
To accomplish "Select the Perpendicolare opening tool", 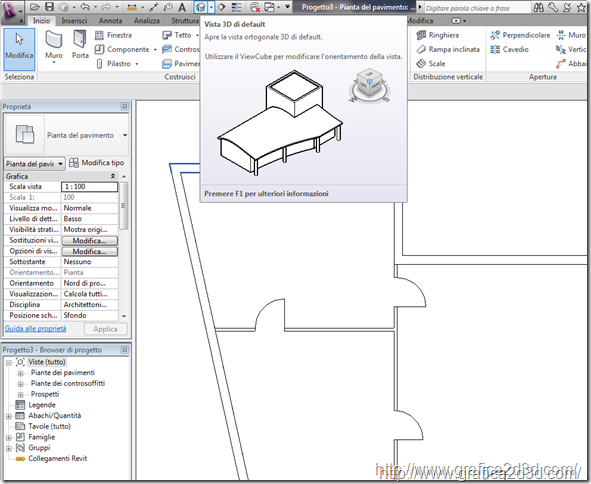I will click(520, 35).
